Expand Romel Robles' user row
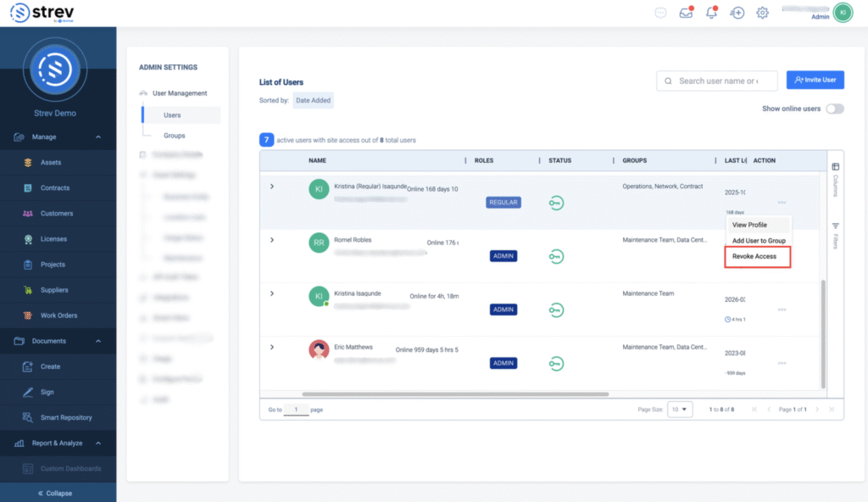The width and height of the screenshot is (868, 502). pos(272,240)
